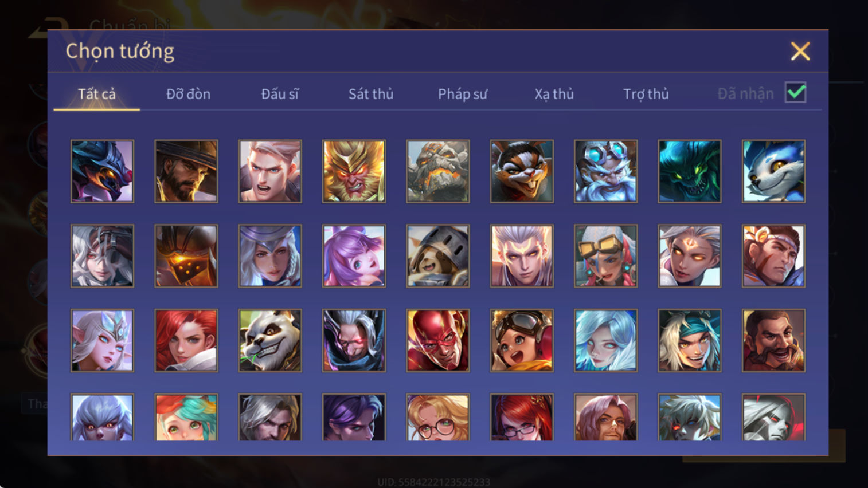The width and height of the screenshot is (868, 488).
Task: Select the cowboy with hat and beard
Action: [x=186, y=171]
